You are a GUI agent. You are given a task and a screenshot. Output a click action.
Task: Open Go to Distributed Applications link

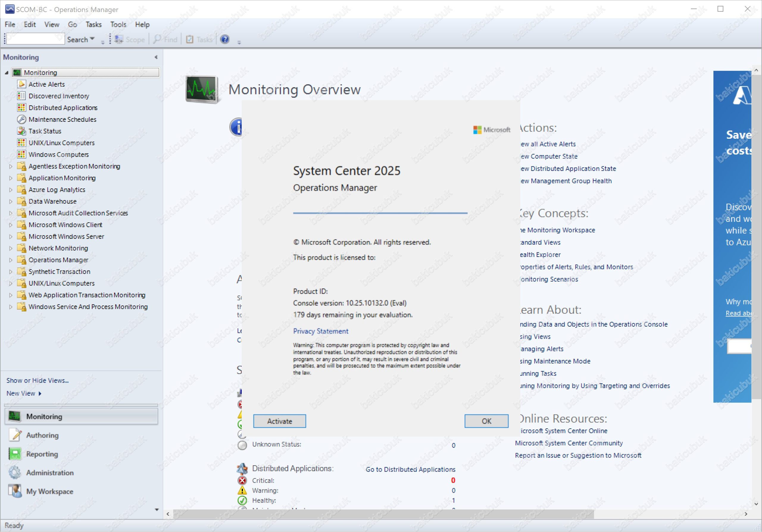410,469
